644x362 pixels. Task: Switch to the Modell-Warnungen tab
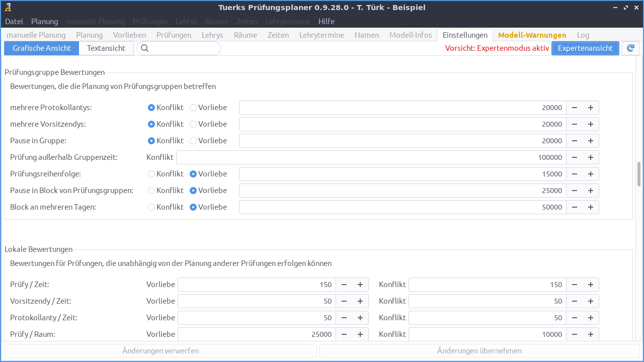(x=532, y=35)
